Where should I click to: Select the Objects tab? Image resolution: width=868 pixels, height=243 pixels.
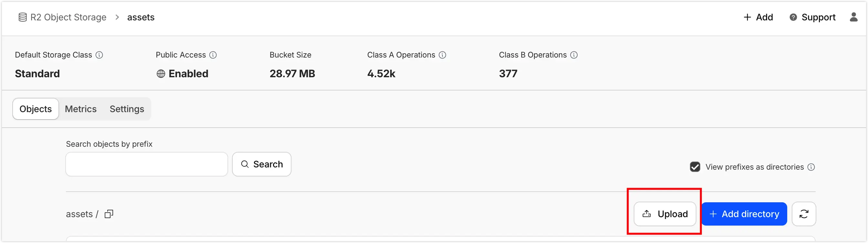point(36,109)
